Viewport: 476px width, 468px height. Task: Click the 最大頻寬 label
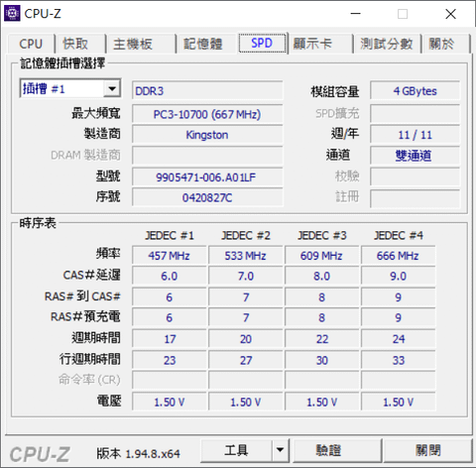pyautogui.click(x=96, y=113)
